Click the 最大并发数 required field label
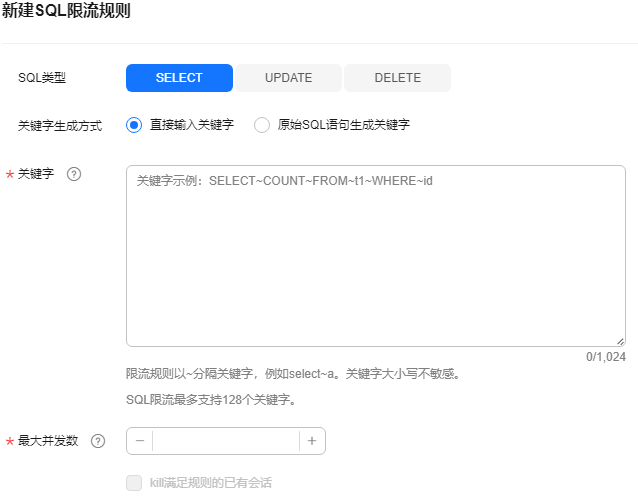The width and height of the screenshot is (638, 501). (48, 441)
